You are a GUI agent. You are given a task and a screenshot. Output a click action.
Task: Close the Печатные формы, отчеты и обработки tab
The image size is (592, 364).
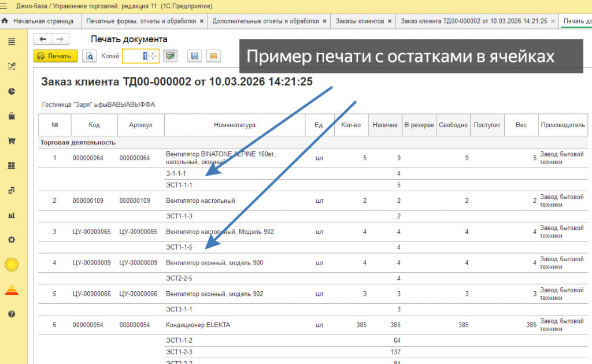coord(202,21)
